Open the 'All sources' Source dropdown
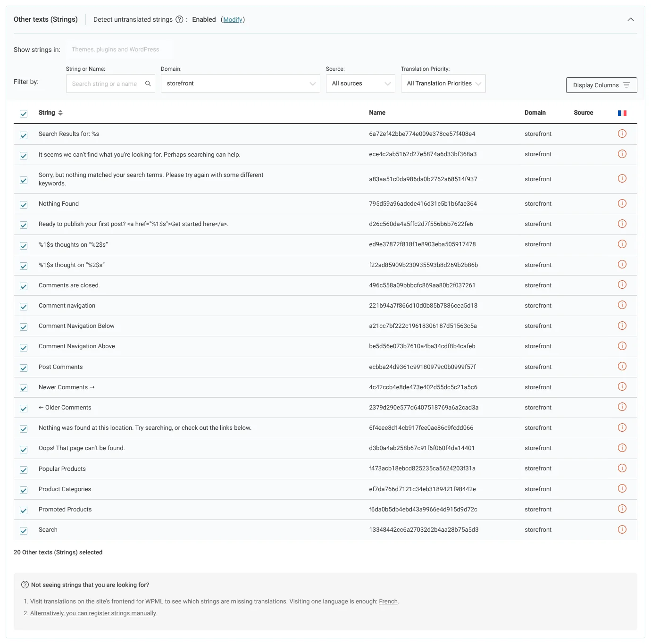The image size is (651, 644). [360, 84]
